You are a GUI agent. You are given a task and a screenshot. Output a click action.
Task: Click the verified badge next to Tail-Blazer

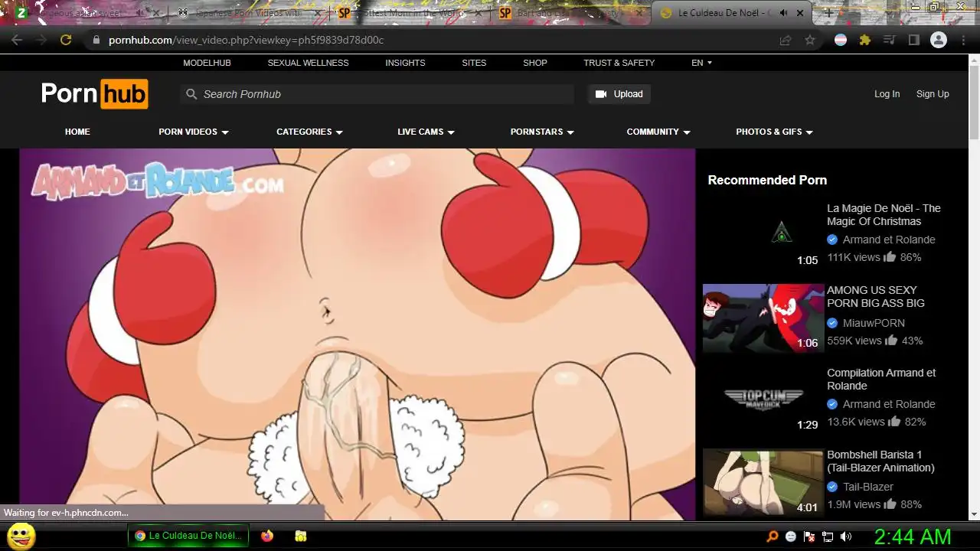(x=832, y=487)
